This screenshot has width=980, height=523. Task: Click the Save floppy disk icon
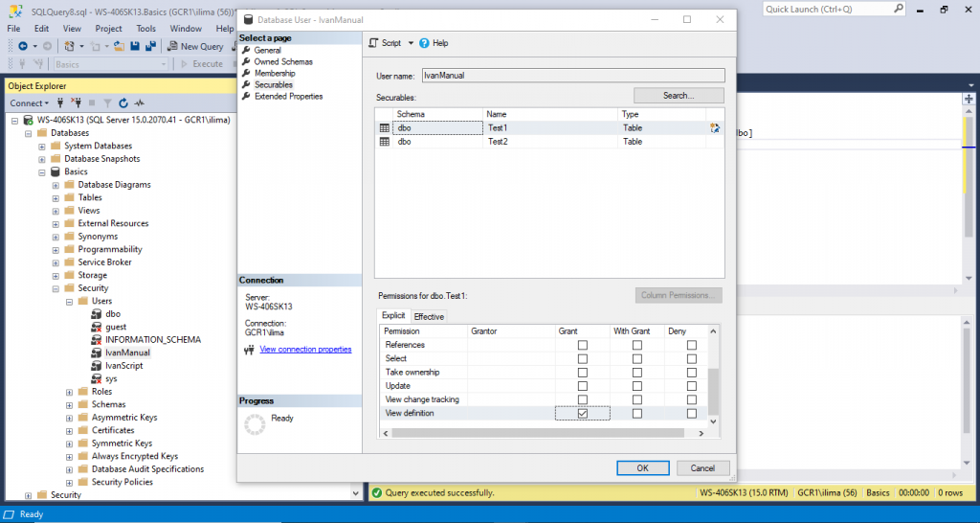click(x=134, y=46)
